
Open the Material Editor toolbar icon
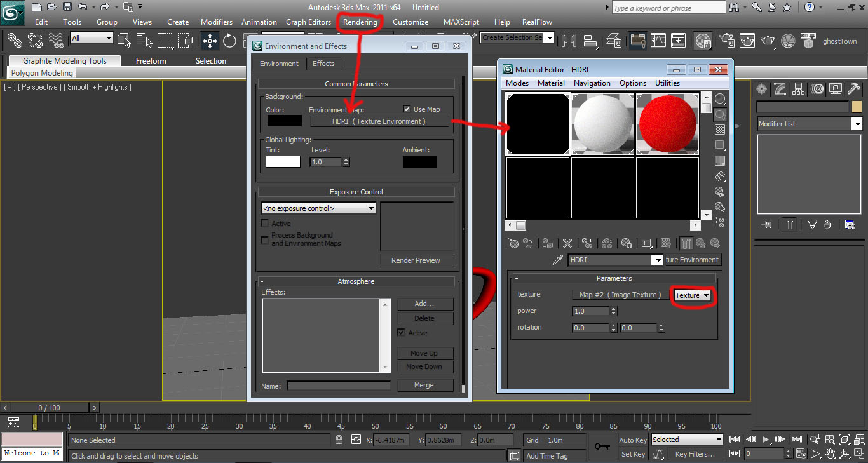point(703,41)
